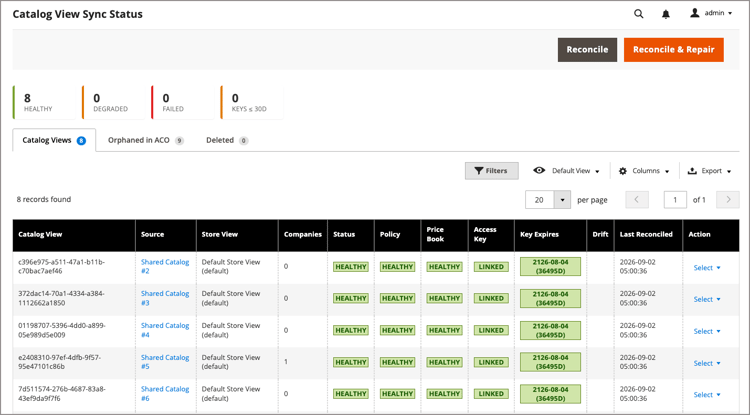Image resolution: width=750 pixels, height=415 pixels.
Task: Sort by Key Expires column header
Action: coord(551,235)
